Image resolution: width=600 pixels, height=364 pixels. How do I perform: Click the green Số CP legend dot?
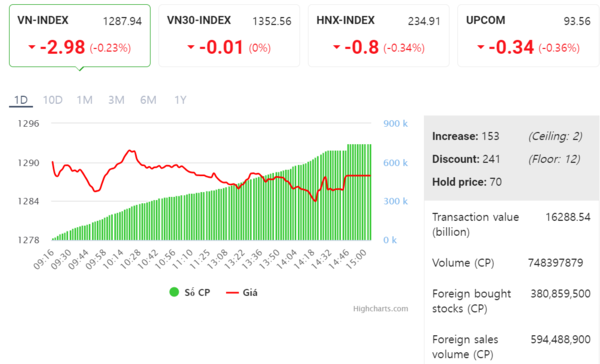pyautogui.click(x=174, y=292)
